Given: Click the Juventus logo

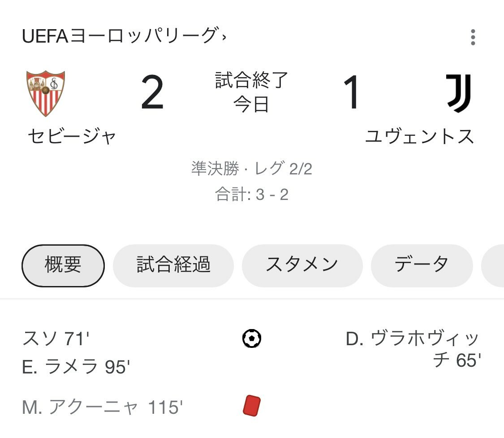Looking at the screenshot, I should [459, 93].
